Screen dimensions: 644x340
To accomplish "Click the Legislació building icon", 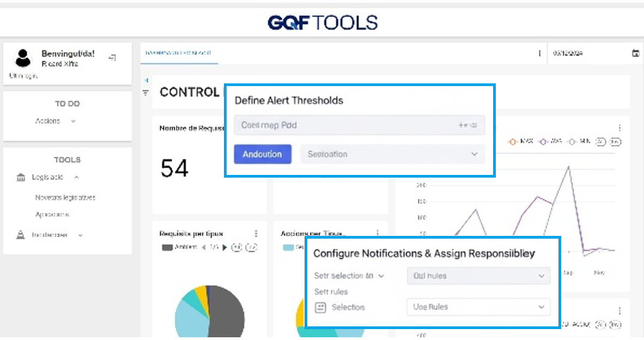I will (21, 178).
